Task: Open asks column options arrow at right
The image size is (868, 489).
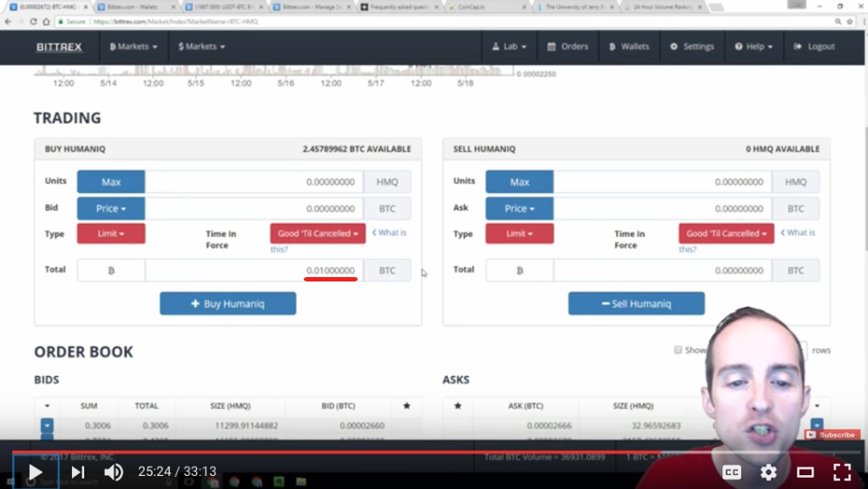Action: (817, 406)
